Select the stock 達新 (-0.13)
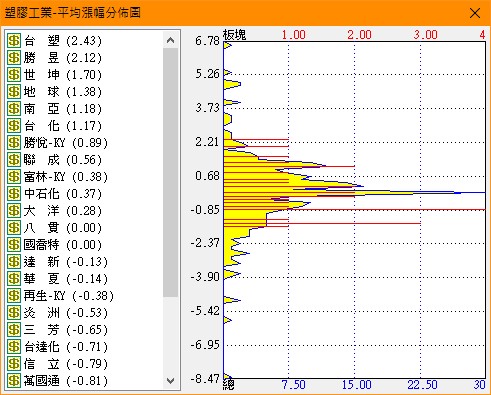This screenshot has width=491, height=395. [66, 262]
